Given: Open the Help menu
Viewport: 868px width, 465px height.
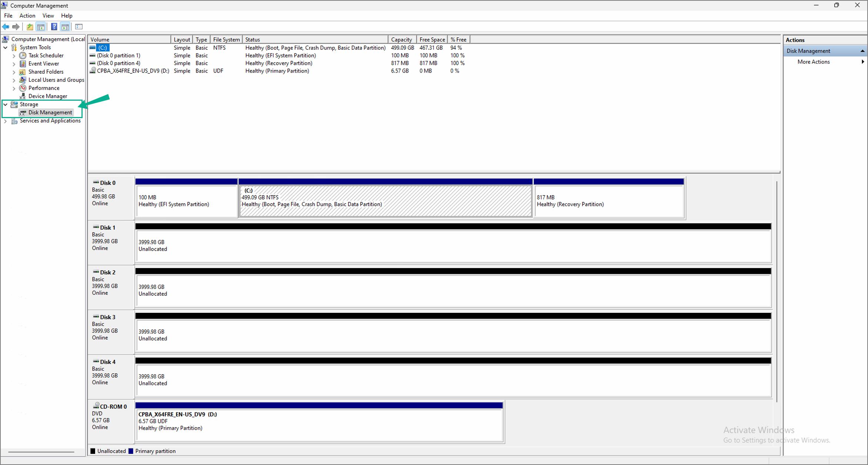Looking at the screenshot, I should coord(67,16).
